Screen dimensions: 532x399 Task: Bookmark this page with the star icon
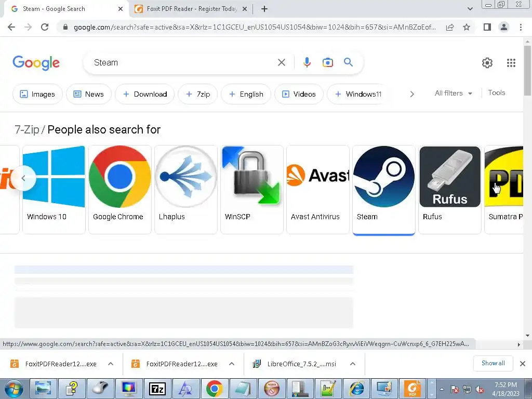point(467,27)
